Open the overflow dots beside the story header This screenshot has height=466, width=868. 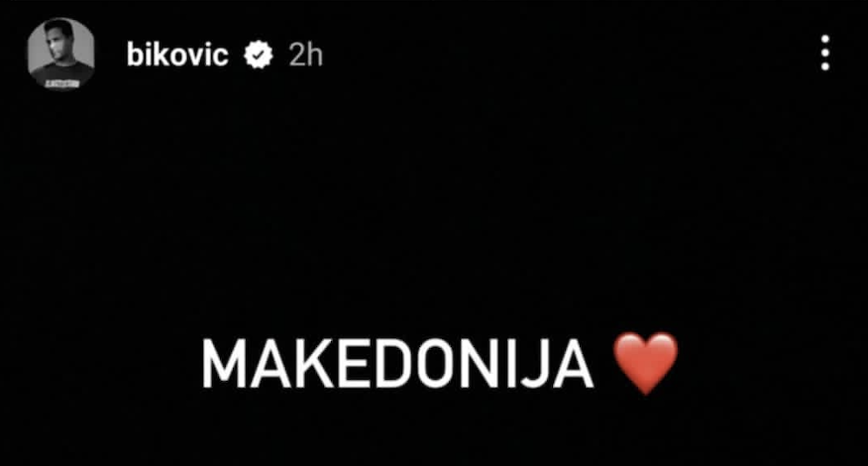(824, 54)
